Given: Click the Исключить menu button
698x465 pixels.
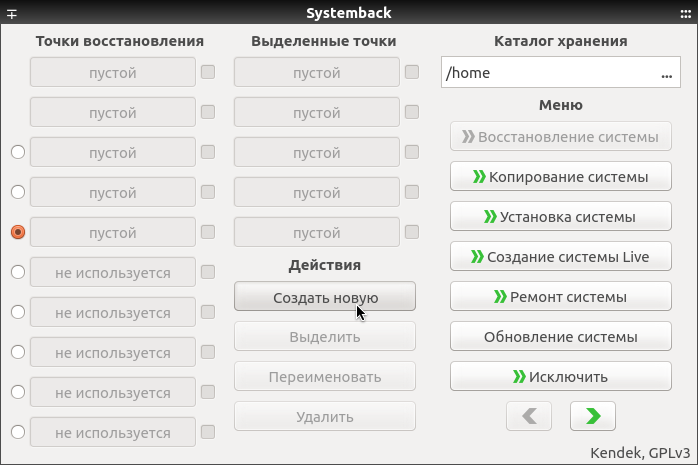Looking at the screenshot, I should pos(560,376).
